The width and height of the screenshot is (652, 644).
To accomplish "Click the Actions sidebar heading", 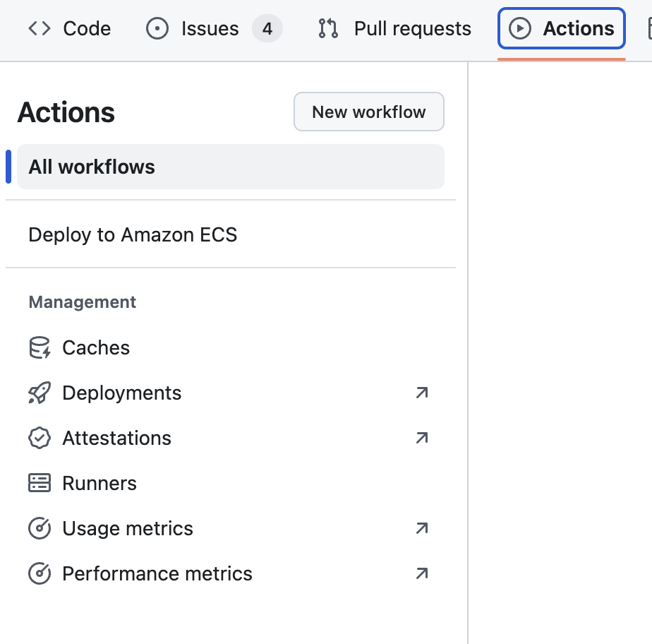I will tap(66, 112).
